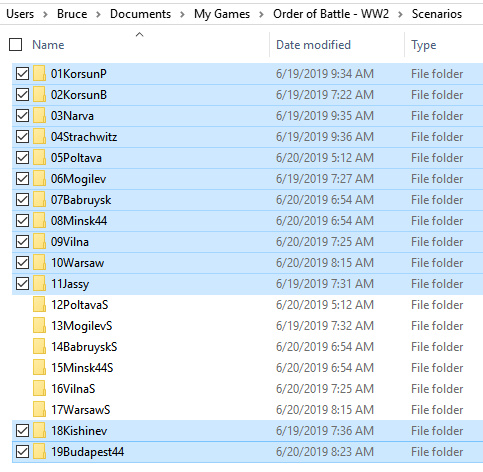This screenshot has height=472, width=483.
Task: Uncheck the 18Kishinev folder checkbox
Action: [x=22, y=431]
